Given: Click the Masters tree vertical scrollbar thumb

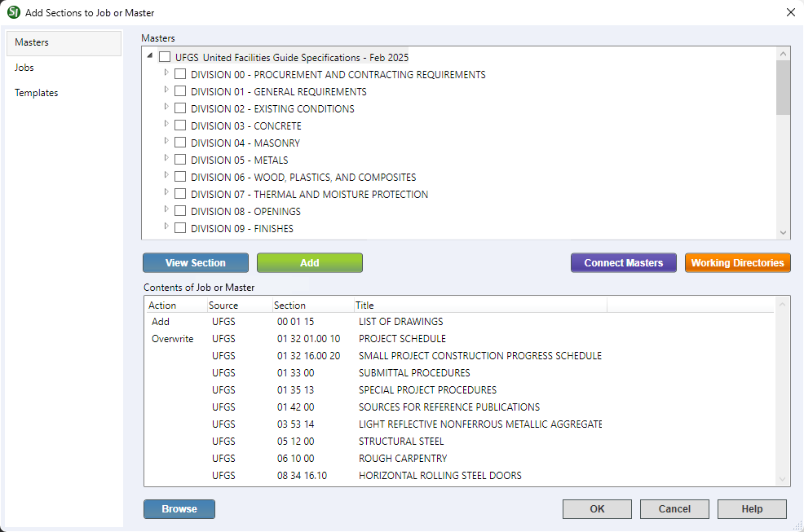Looking at the screenshot, I should (x=783, y=87).
